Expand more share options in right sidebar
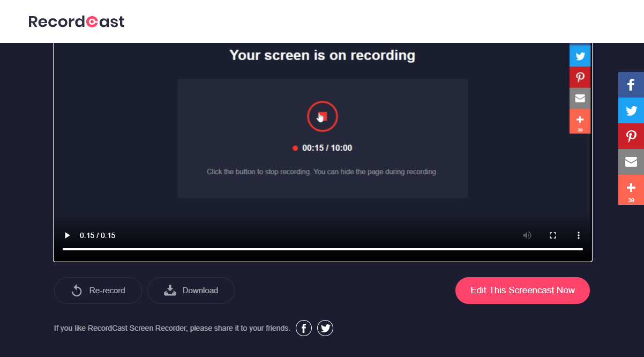 tap(631, 190)
